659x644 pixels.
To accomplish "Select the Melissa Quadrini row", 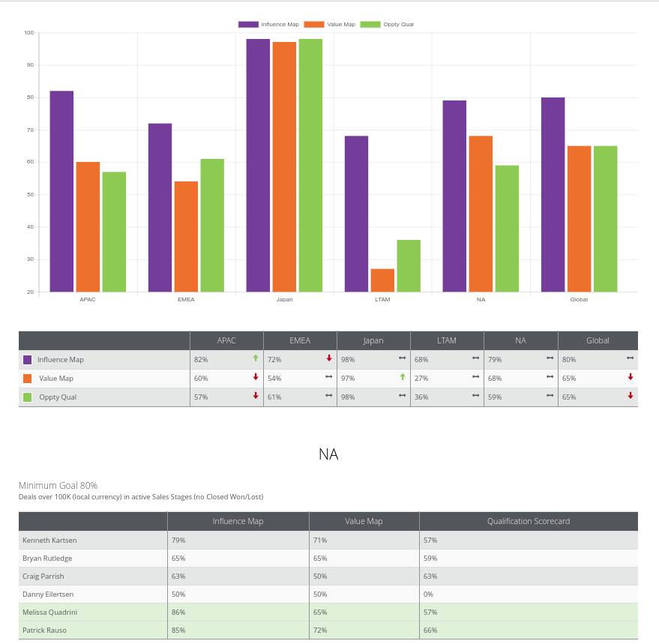I will point(328,612).
